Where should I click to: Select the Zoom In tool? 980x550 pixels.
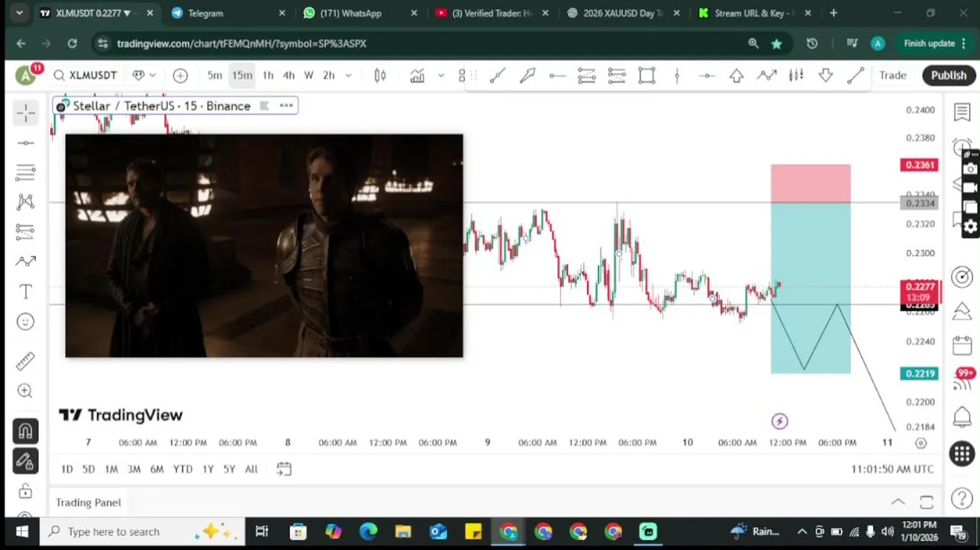(25, 391)
